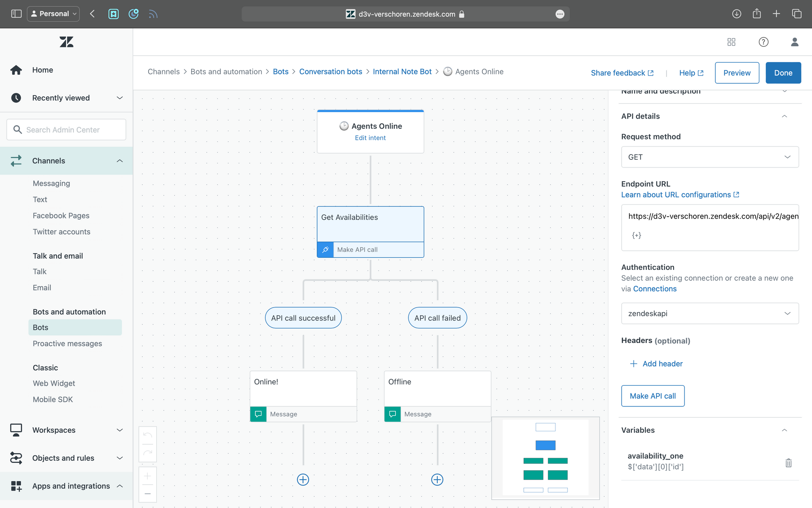Open the Zendesk products grid icon
Screen dimensions: 812x508
731,42
